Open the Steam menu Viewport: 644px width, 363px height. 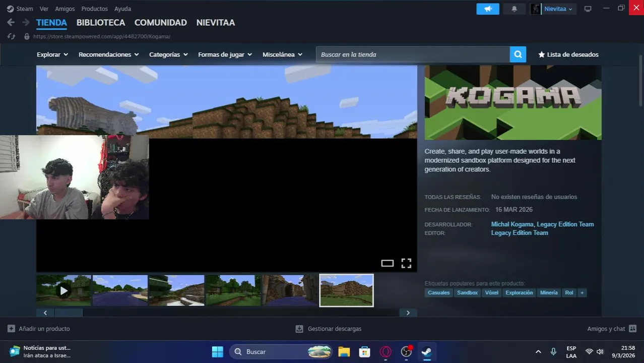pyautogui.click(x=24, y=9)
